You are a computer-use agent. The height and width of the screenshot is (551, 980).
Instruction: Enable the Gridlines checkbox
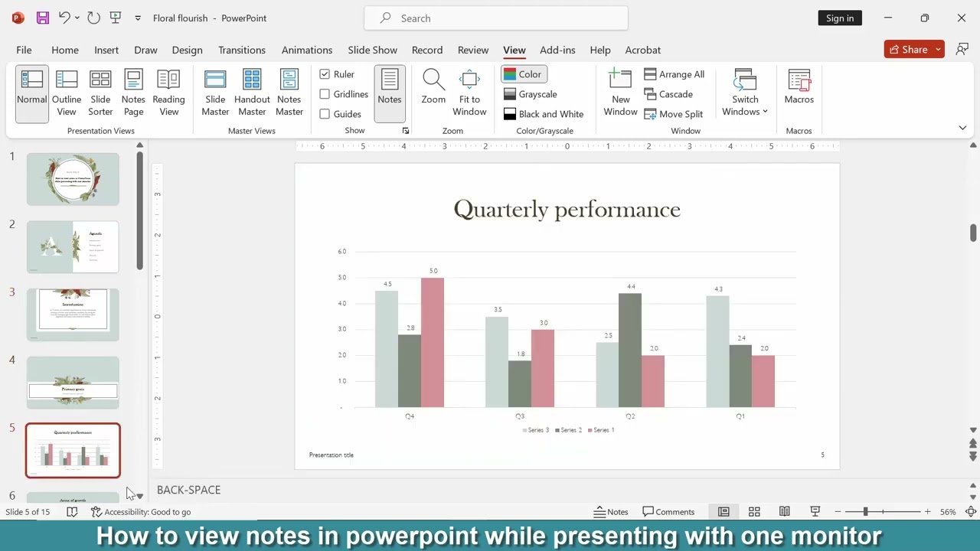click(325, 94)
